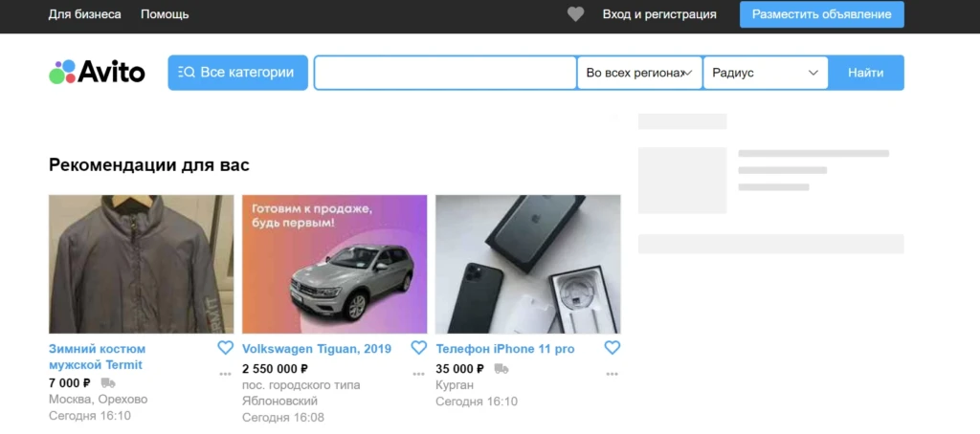Open Телефон iPhone 11 pro listing title
This screenshot has height=434, width=980.
pyautogui.click(x=505, y=349)
